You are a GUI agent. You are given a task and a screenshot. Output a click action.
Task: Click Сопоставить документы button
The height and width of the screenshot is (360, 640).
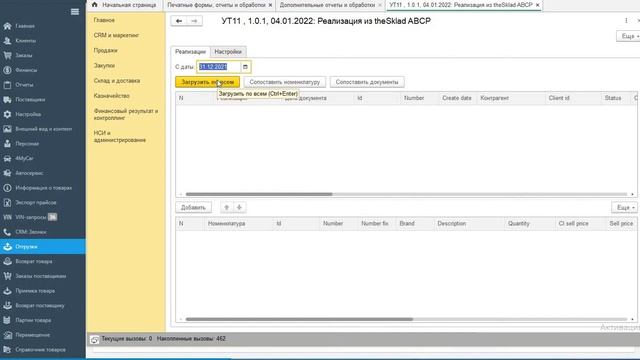[367, 82]
